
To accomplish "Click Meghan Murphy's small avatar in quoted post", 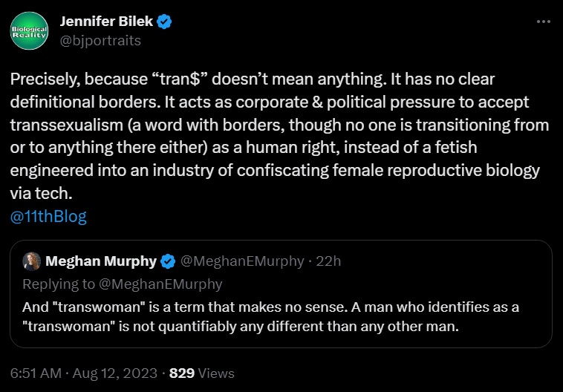I will pyautogui.click(x=31, y=261).
